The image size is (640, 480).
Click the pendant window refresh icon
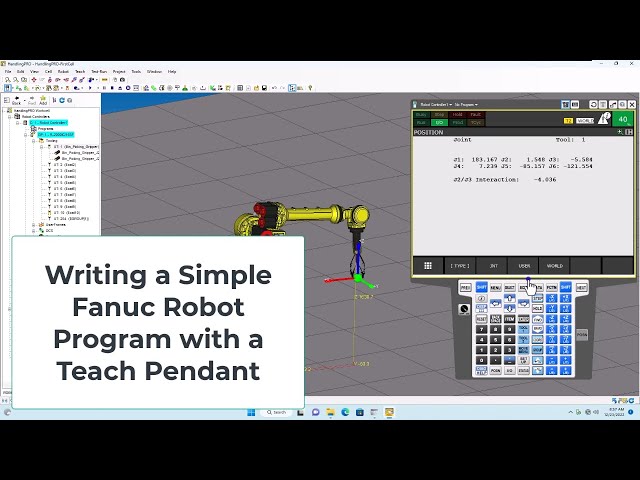click(x=594, y=105)
